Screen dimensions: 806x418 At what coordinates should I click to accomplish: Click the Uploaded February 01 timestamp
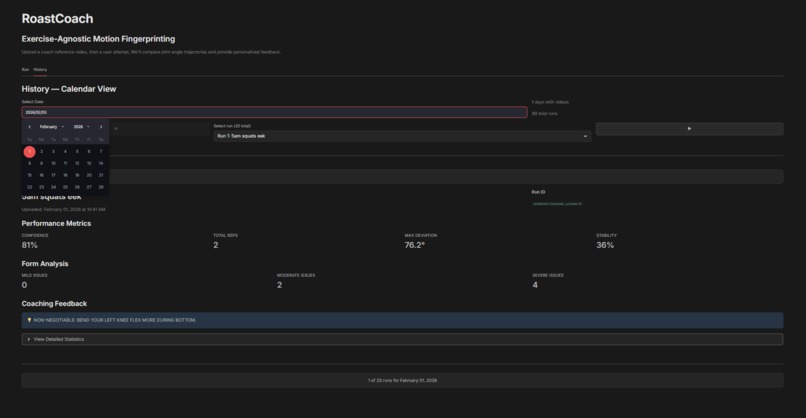pyautogui.click(x=63, y=210)
